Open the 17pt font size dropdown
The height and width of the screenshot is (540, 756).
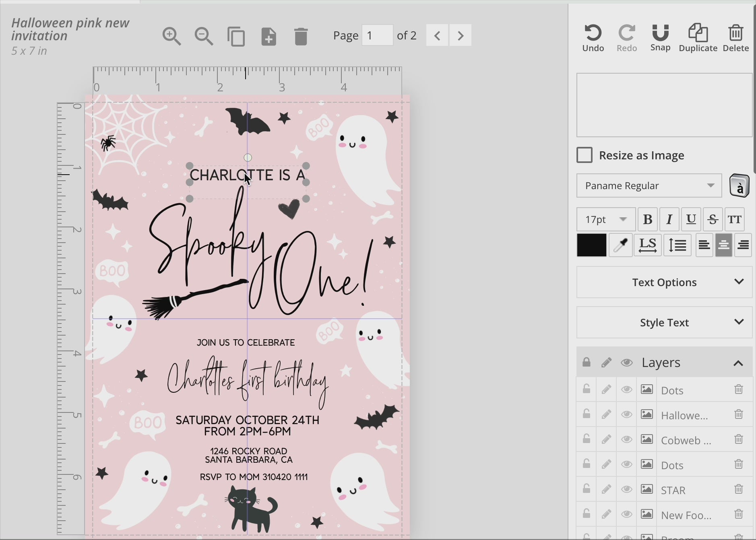coord(606,219)
